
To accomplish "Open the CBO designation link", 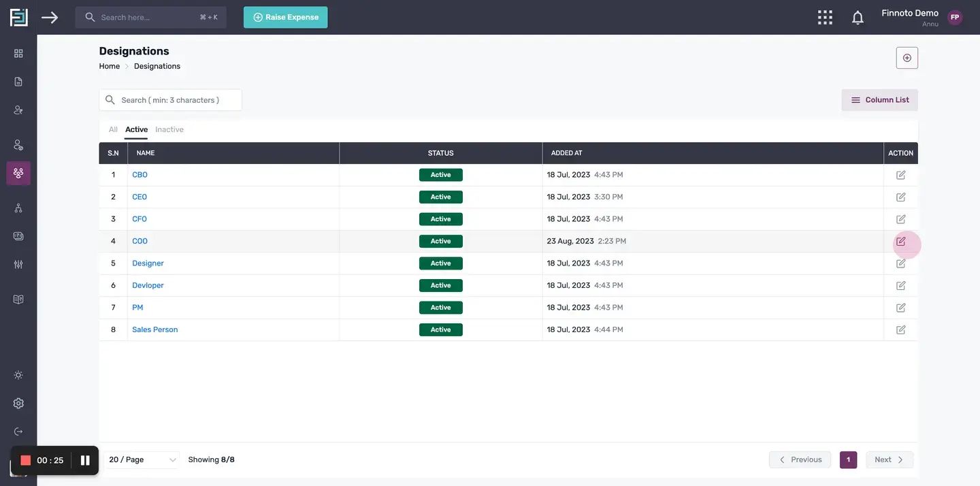I will 140,175.
